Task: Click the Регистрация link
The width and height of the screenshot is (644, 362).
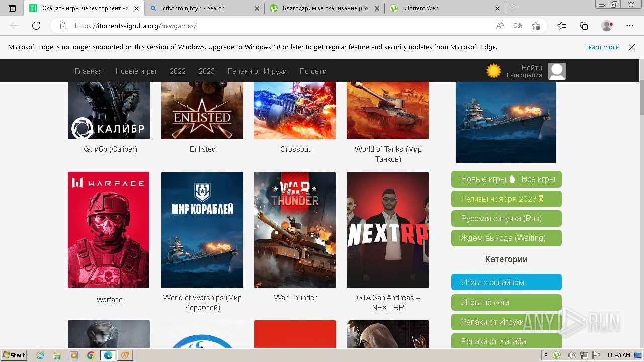Action: [524, 75]
